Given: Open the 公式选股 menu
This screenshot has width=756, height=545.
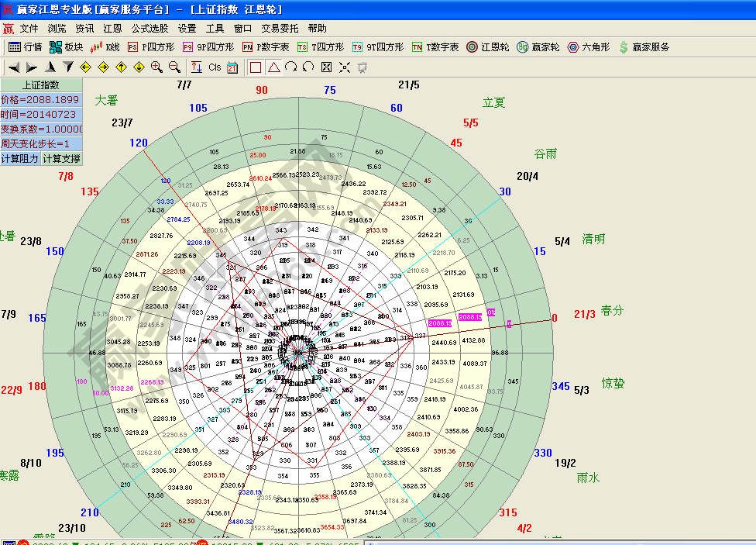Looking at the screenshot, I should point(149,28).
